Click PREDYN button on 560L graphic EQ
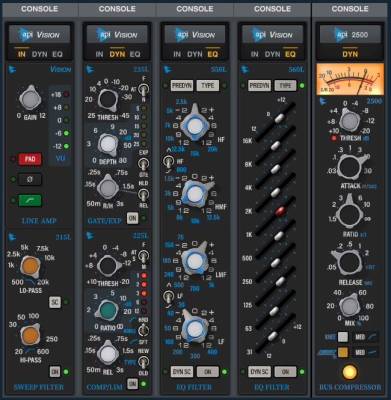 pos(259,86)
